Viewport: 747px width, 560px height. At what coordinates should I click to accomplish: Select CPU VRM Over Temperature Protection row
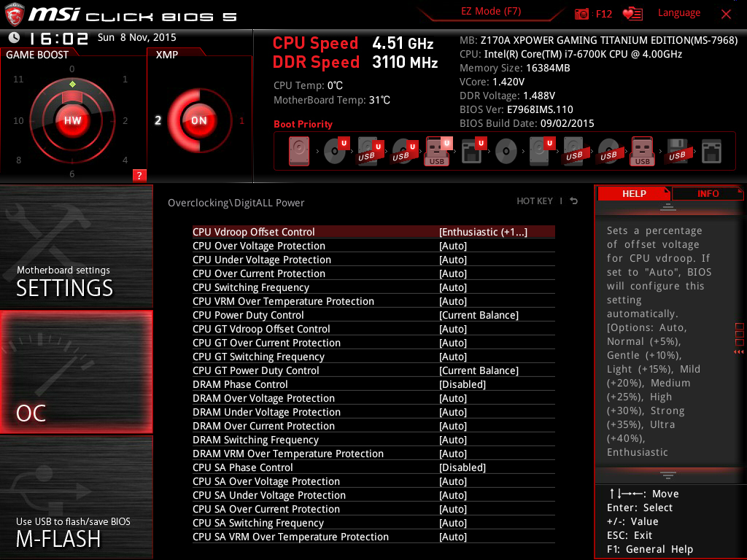[x=373, y=301]
